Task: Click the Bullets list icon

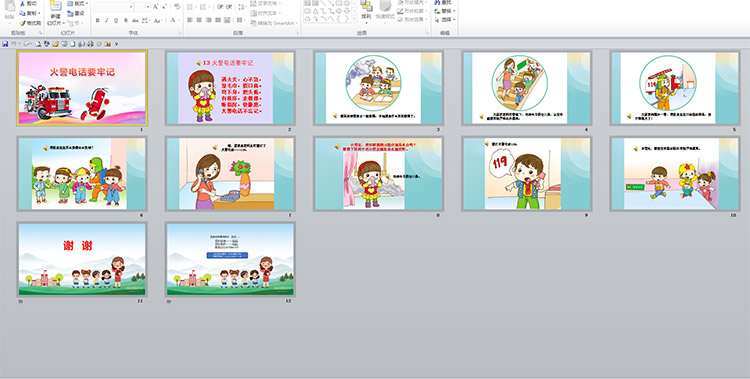Action: 189,7
